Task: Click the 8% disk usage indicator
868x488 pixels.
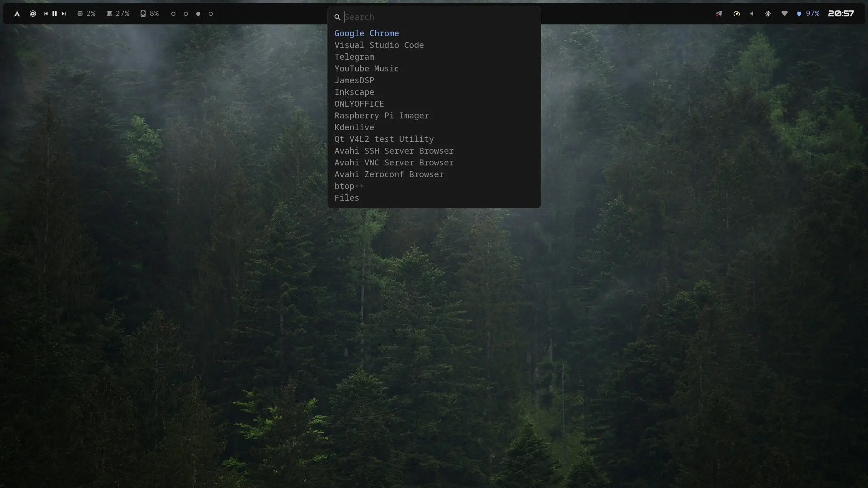Action: coord(150,14)
